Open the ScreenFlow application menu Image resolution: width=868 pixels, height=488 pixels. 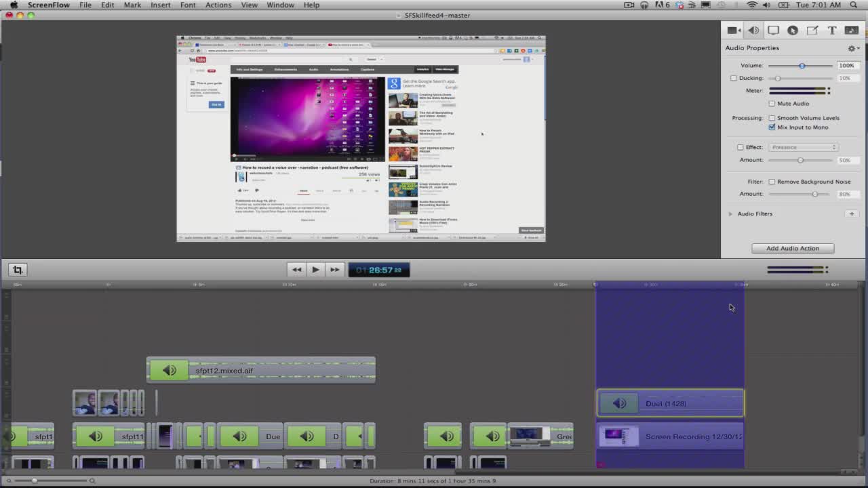click(x=49, y=5)
